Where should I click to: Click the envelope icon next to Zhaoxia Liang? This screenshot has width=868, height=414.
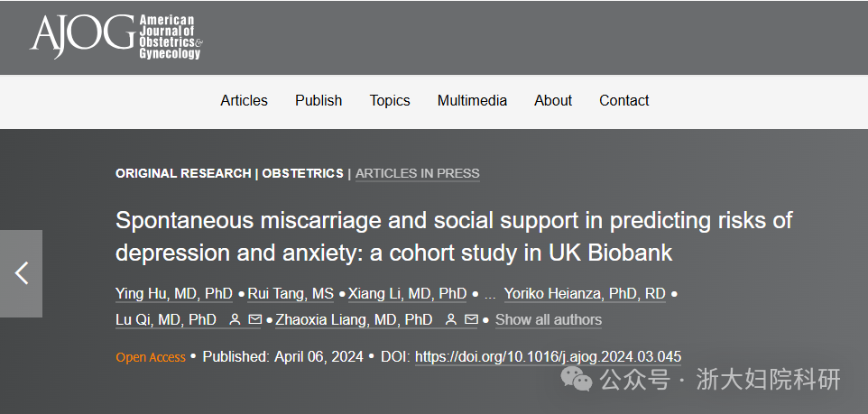[x=471, y=319]
